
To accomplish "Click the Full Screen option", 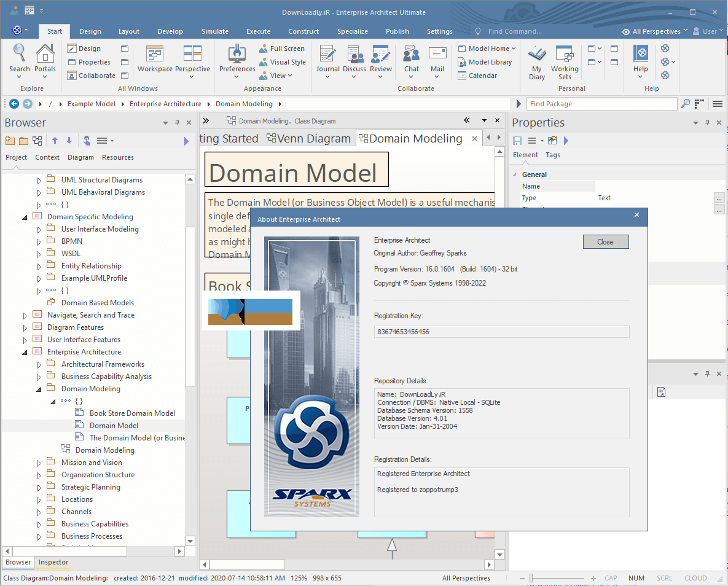I will (282, 49).
